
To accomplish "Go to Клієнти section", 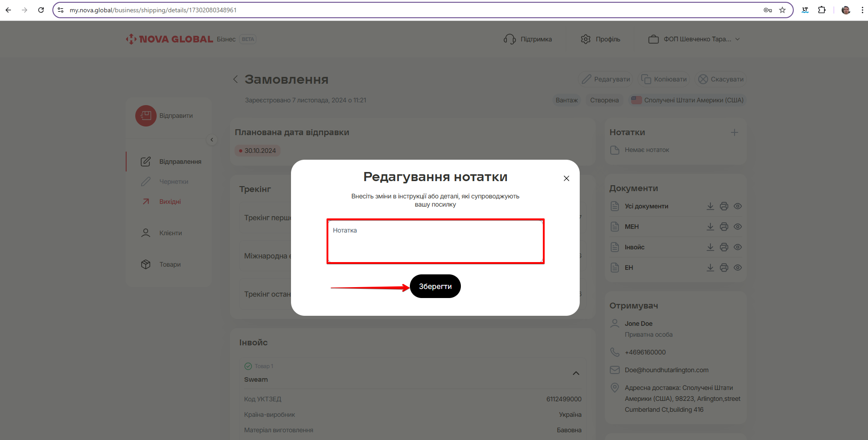I will pyautogui.click(x=170, y=233).
